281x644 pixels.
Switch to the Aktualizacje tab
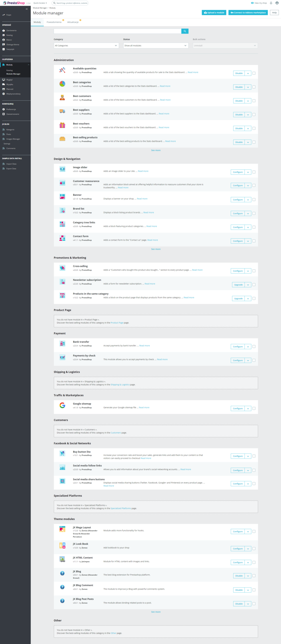[73, 22]
